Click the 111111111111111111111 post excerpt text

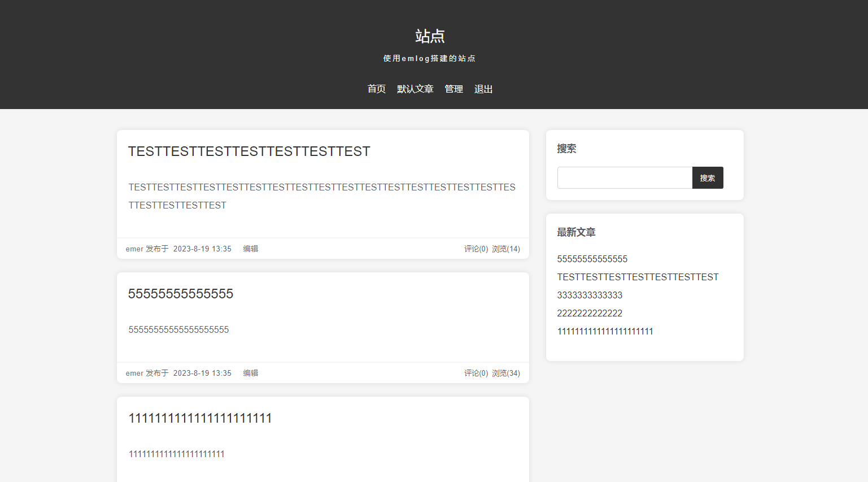point(177,454)
